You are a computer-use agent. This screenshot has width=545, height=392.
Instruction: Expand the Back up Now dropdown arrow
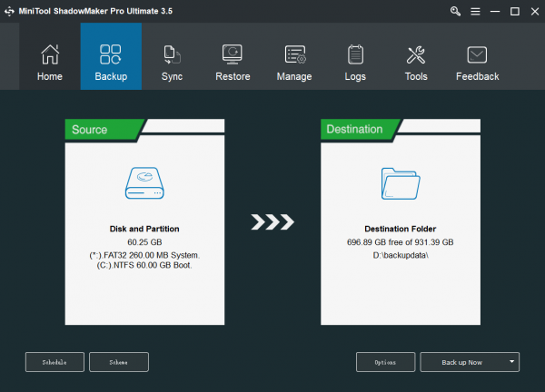click(x=511, y=362)
